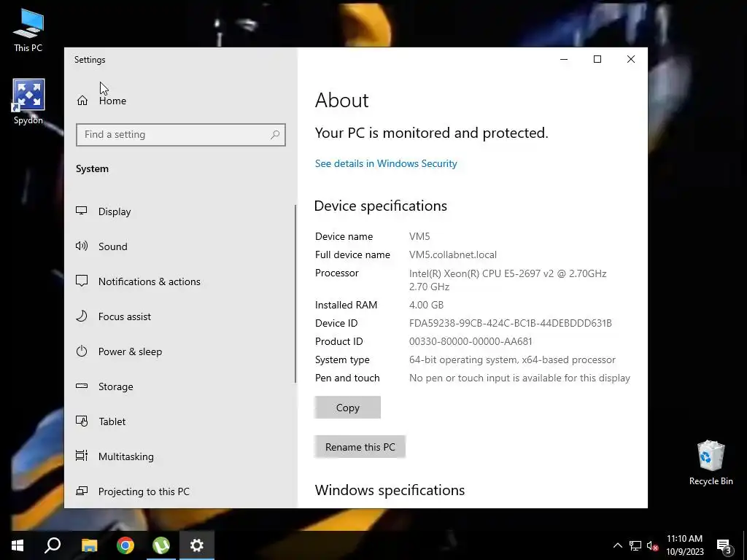Screen dimensions: 747x560
Task: Click the Windows specifications heading
Action: pyautogui.click(x=390, y=490)
